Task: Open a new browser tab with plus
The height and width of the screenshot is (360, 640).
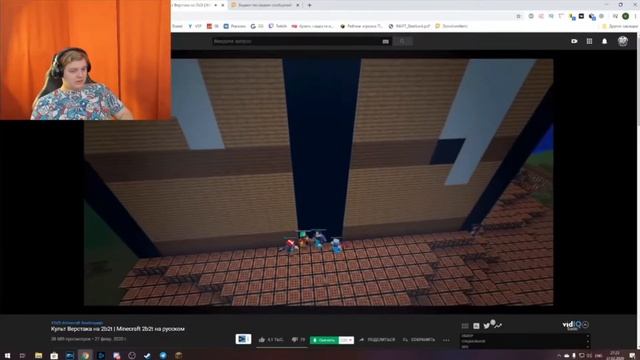Action: (x=309, y=5)
